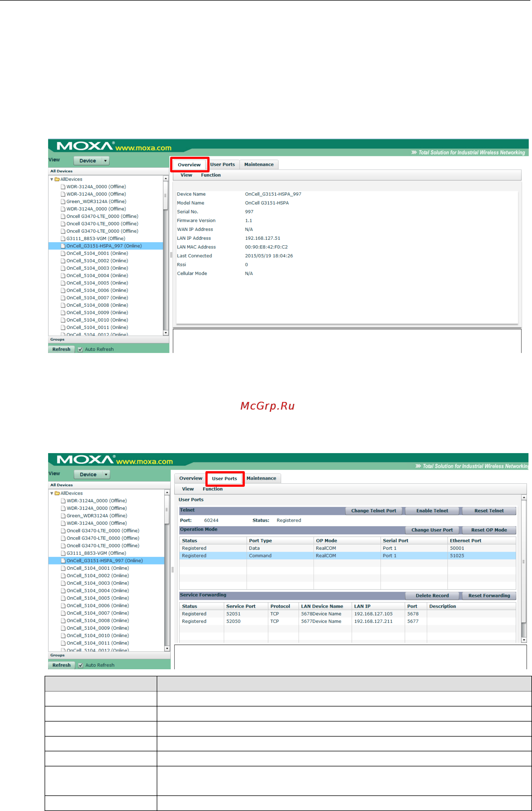The width and height of the screenshot is (532, 811).
Task: Click file icon beside G3111_8853-VGM in upper screenshot
Action: [63, 239]
